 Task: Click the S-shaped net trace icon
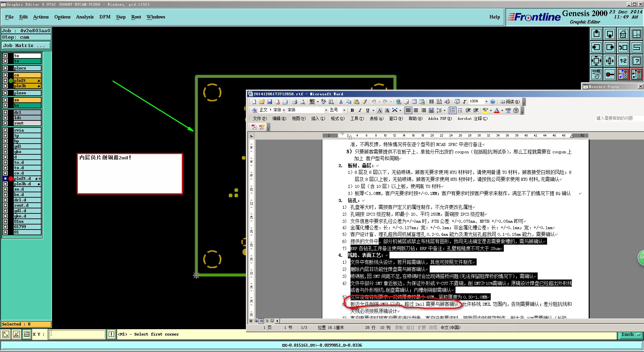[x=637, y=47]
